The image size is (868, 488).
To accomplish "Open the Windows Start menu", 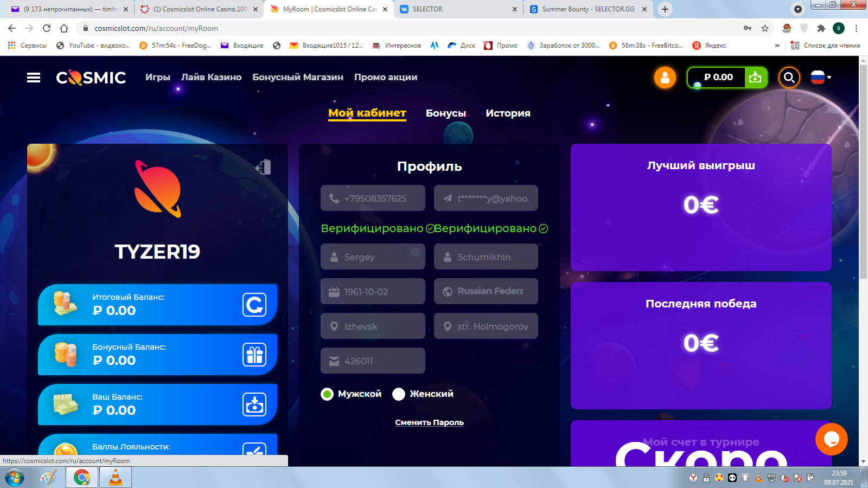I will pos(14,478).
